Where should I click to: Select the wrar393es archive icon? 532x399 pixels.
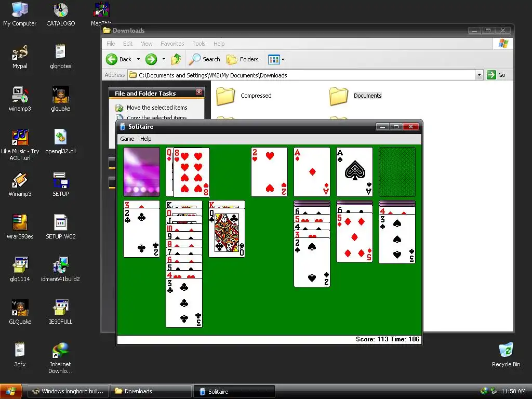20,227
